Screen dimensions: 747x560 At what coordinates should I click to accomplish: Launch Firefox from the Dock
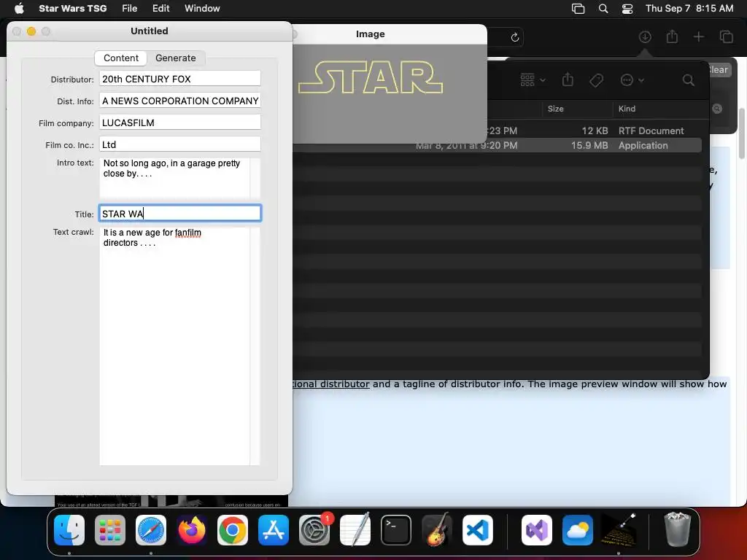click(x=192, y=529)
